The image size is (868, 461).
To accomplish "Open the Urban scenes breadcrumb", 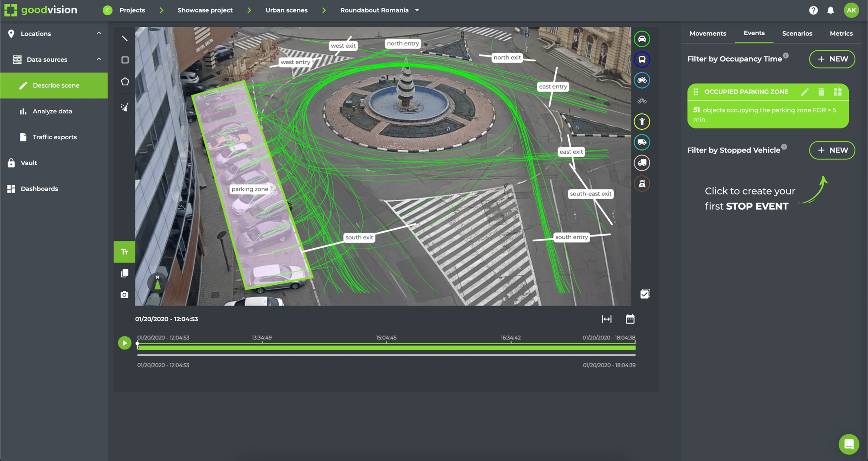I will [x=286, y=10].
